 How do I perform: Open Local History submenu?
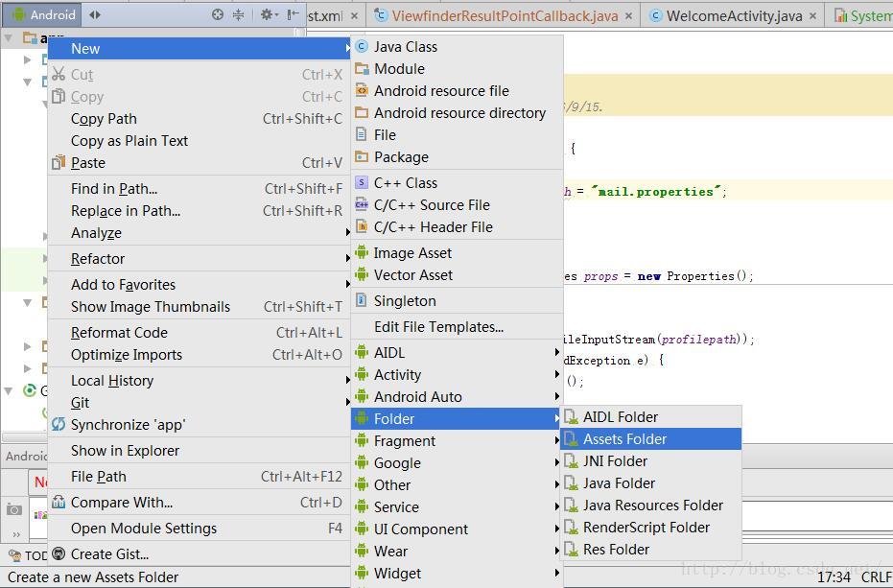click(x=199, y=381)
